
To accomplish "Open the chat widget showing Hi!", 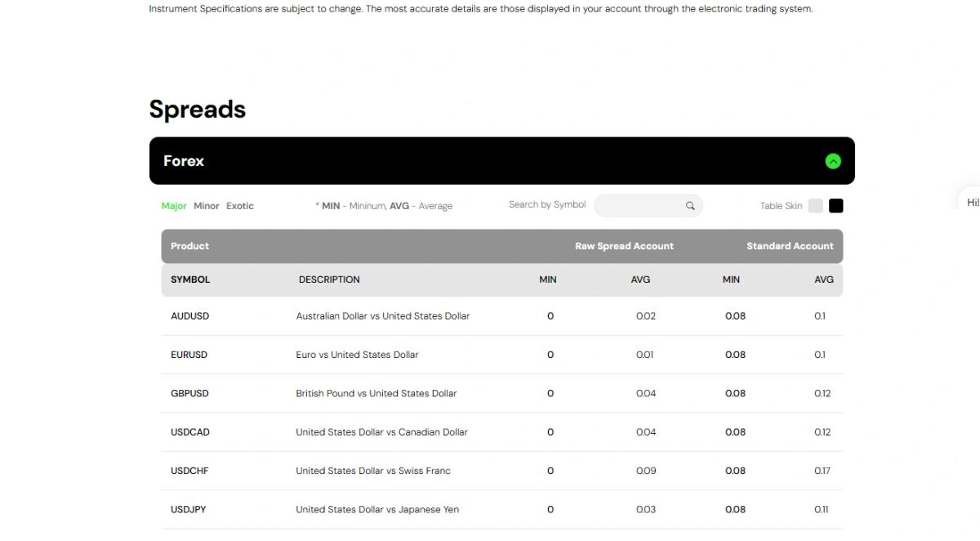I will click(969, 202).
